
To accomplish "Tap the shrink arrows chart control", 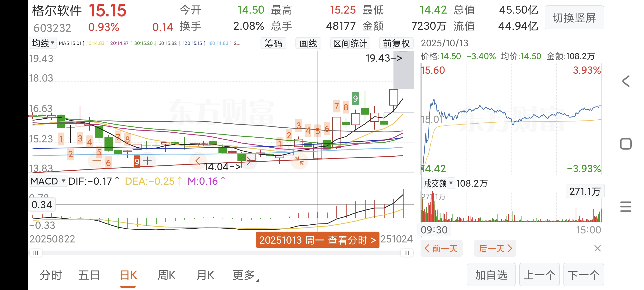I will coord(299,161).
